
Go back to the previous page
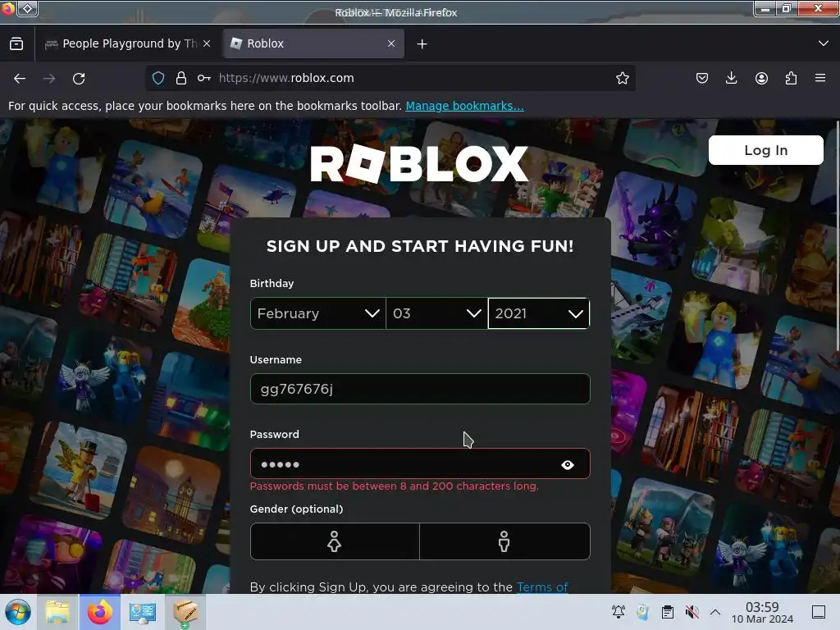click(x=20, y=78)
